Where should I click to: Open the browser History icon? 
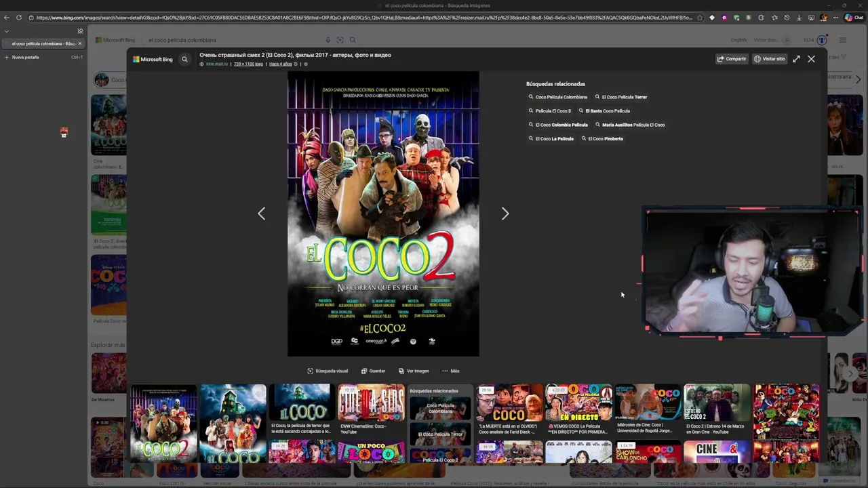pos(787,18)
